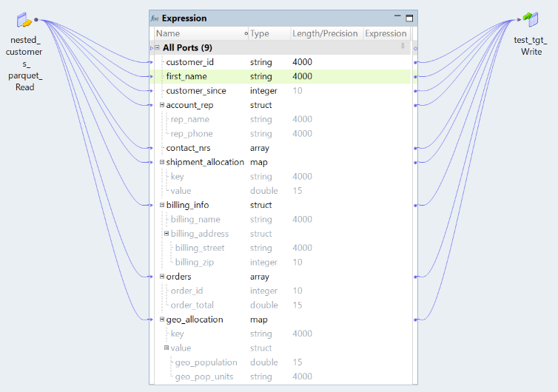Collapse the geo_allocation value struct node
558x392 pixels.
tap(167, 348)
